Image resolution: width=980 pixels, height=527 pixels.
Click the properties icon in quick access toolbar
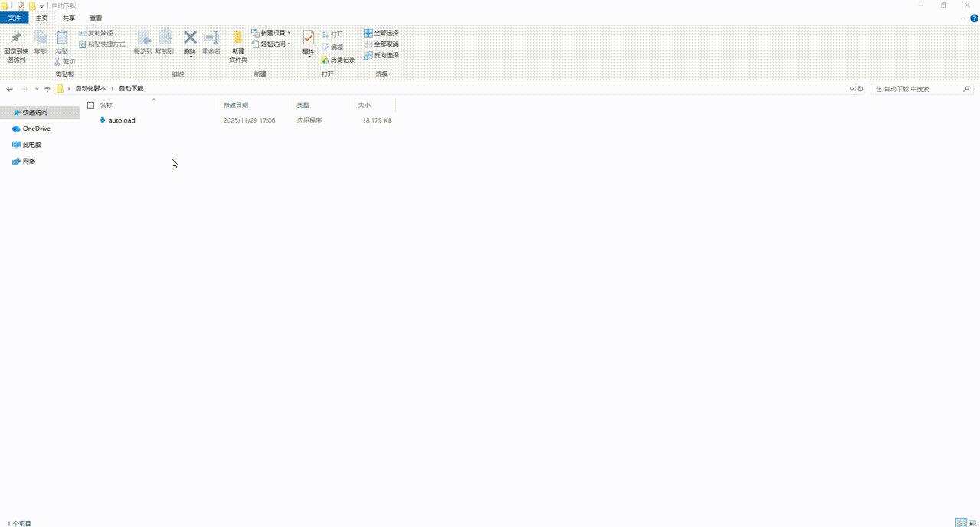[21, 5]
